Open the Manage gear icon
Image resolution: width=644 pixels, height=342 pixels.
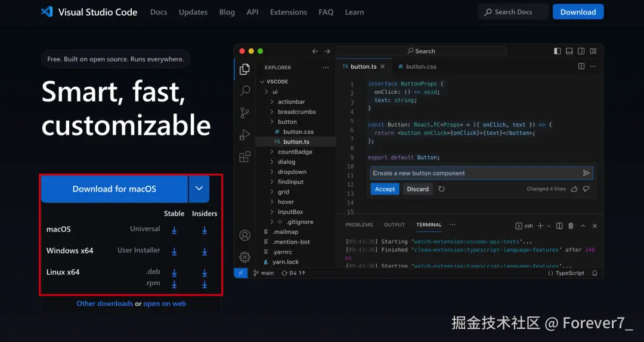coord(245,257)
